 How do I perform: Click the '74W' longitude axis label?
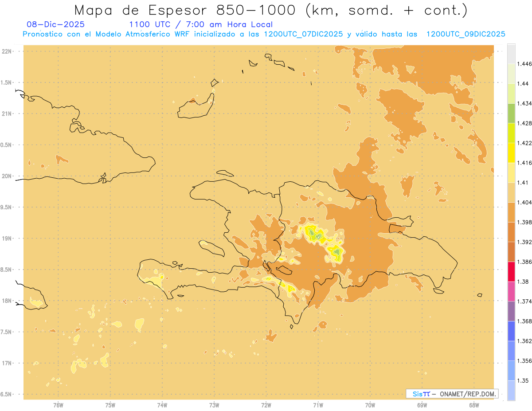(x=162, y=405)
